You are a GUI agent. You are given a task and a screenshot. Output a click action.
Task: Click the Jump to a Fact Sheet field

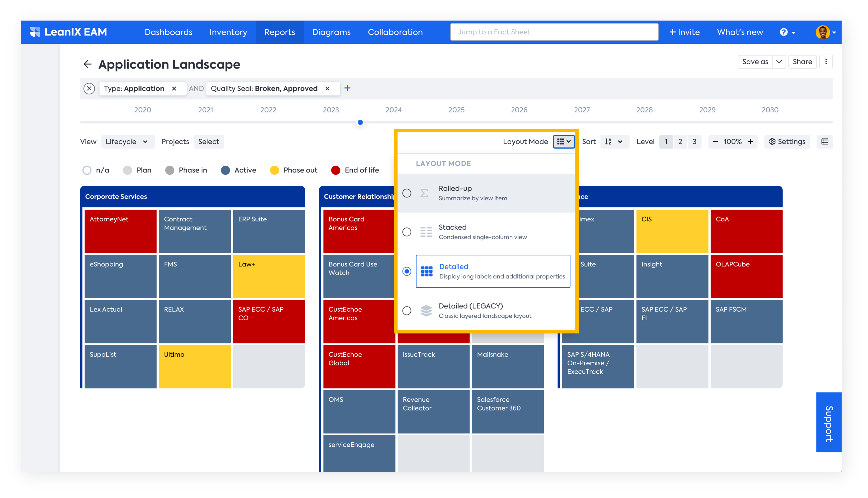click(x=554, y=32)
